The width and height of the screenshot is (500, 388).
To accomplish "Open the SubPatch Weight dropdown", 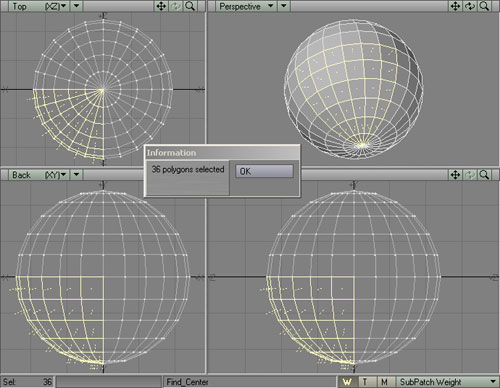I will [448, 382].
